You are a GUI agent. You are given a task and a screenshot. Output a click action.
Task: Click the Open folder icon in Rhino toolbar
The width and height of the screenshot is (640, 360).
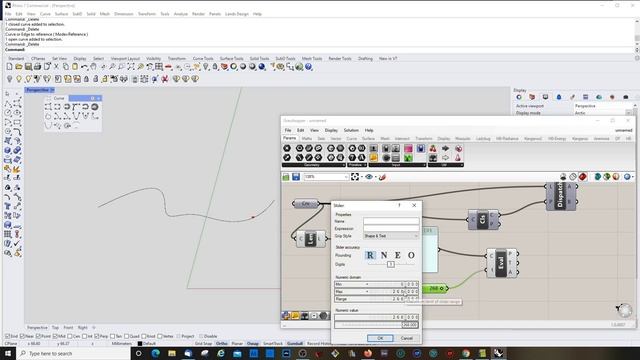pos(19,67)
